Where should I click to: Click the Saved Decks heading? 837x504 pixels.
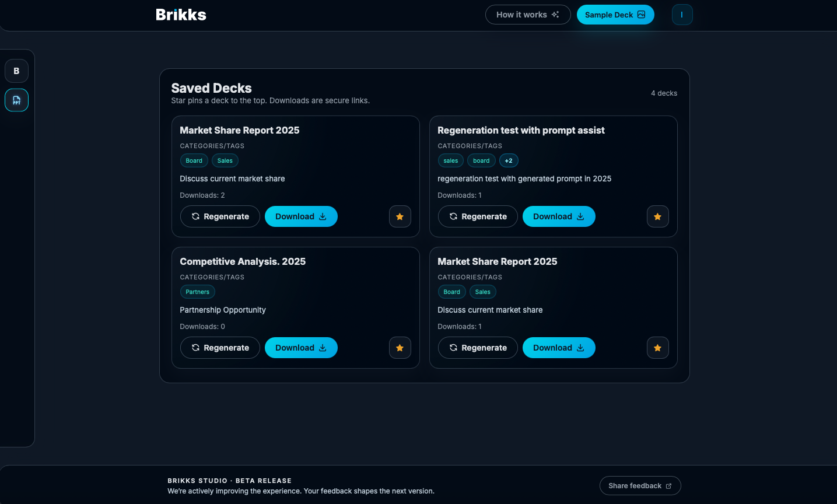point(211,88)
